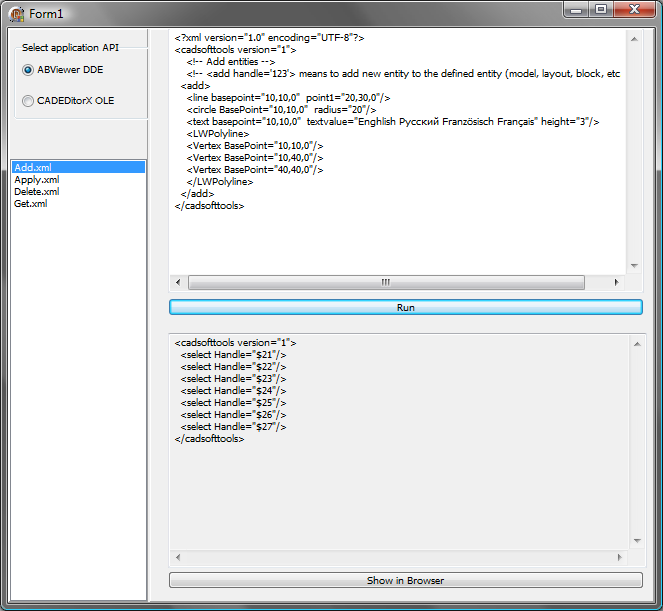Image resolution: width=663 pixels, height=611 pixels.
Task: Click the select Handle="$24" result line
Action: pos(233,391)
